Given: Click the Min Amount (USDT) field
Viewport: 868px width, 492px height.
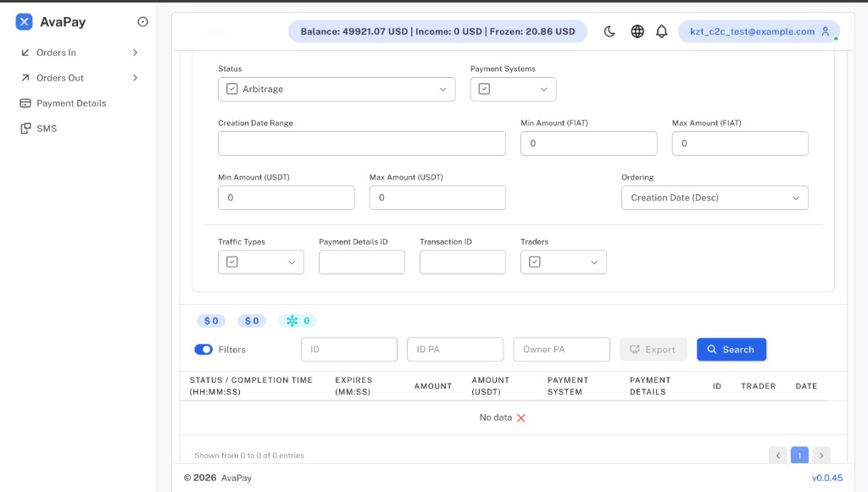Looking at the screenshot, I should [x=287, y=198].
